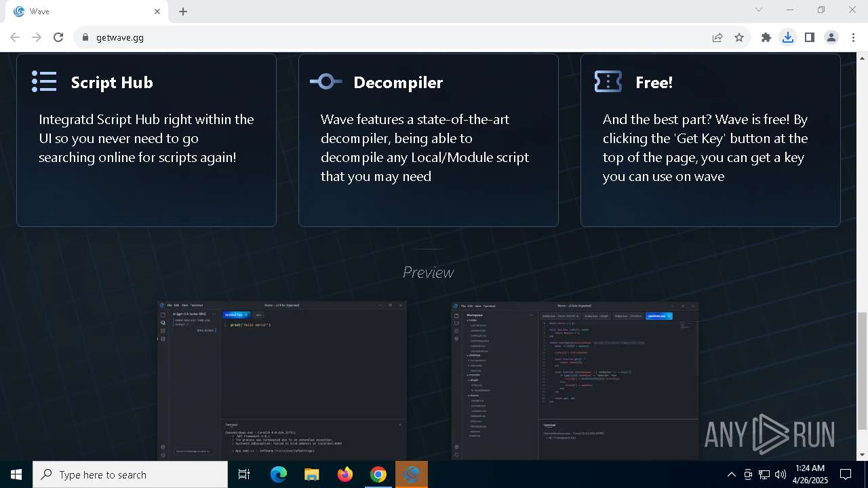Click the Script Hub description paragraph
Image resolution: width=868 pixels, height=488 pixels.
pyautogui.click(x=146, y=138)
